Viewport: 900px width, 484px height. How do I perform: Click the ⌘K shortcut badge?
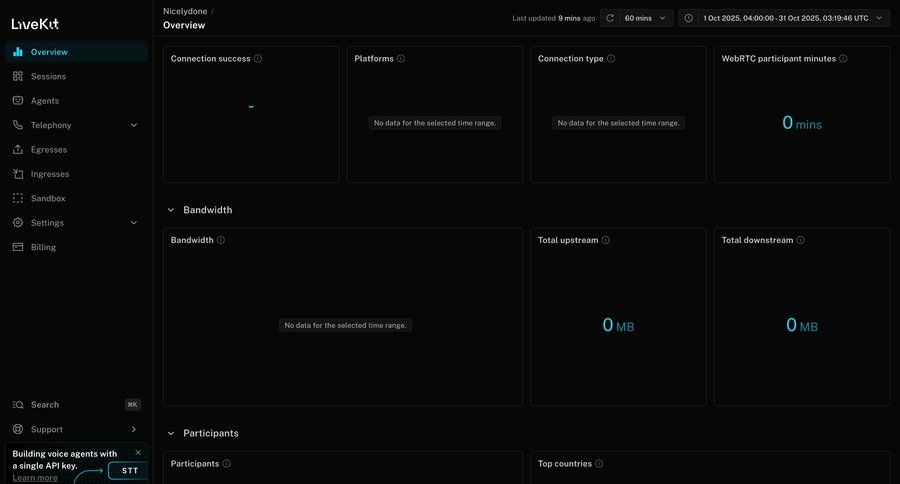tap(133, 405)
